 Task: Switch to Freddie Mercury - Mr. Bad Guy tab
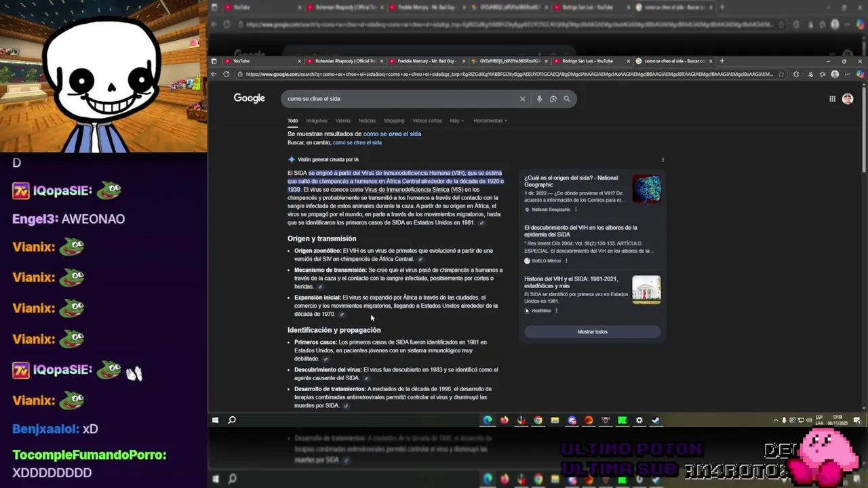pyautogui.click(x=428, y=61)
